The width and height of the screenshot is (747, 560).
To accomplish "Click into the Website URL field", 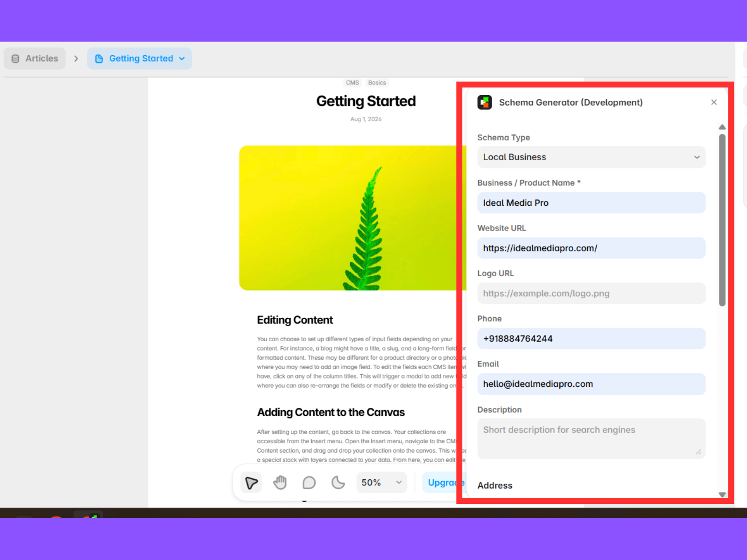I will 591,248.
